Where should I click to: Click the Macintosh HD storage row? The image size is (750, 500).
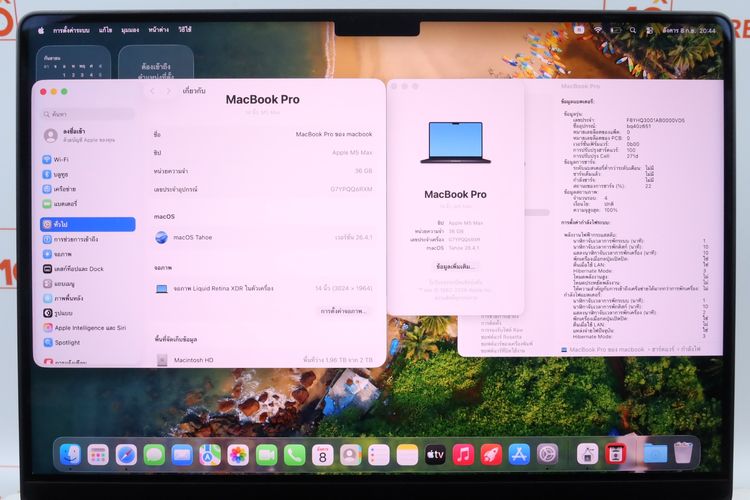coord(263,359)
